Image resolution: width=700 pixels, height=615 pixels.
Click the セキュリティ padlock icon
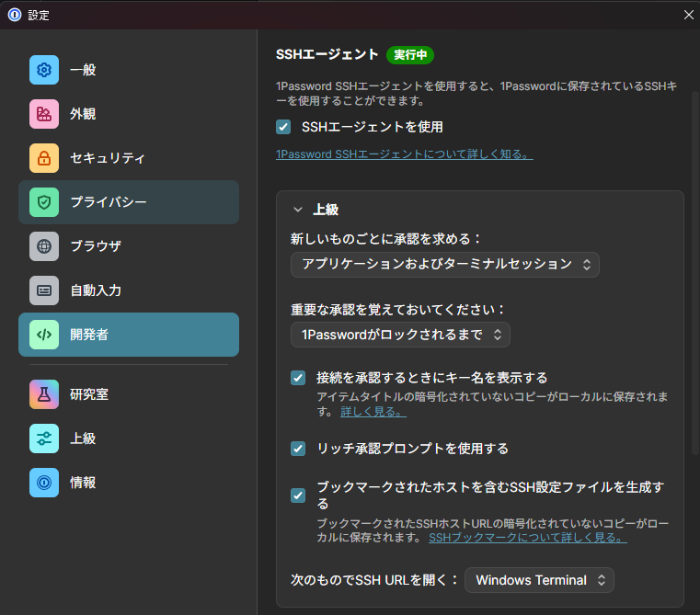pyautogui.click(x=44, y=158)
